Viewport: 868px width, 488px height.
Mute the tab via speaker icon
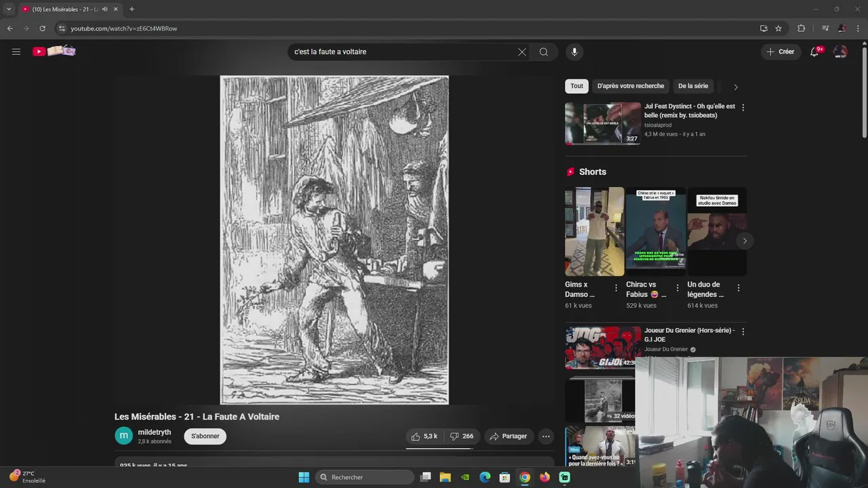104,9
